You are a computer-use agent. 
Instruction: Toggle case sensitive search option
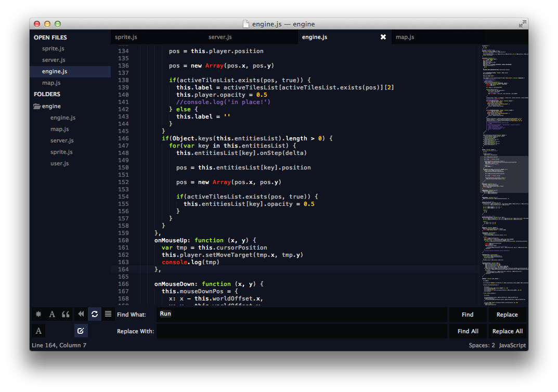[x=52, y=314]
